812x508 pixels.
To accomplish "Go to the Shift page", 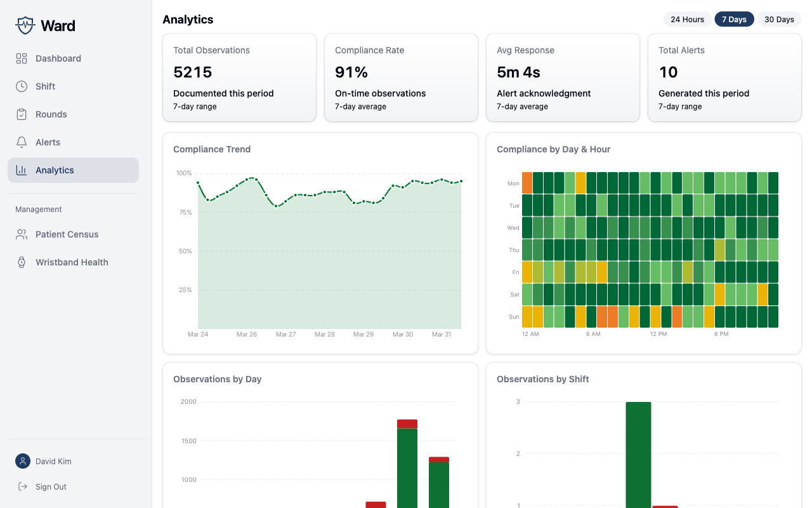I will (73, 86).
